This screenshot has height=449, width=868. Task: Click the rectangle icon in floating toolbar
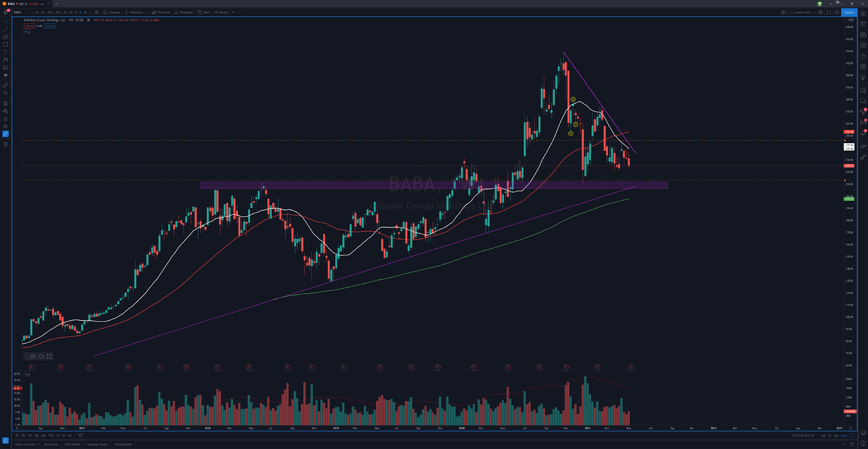(x=49, y=356)
